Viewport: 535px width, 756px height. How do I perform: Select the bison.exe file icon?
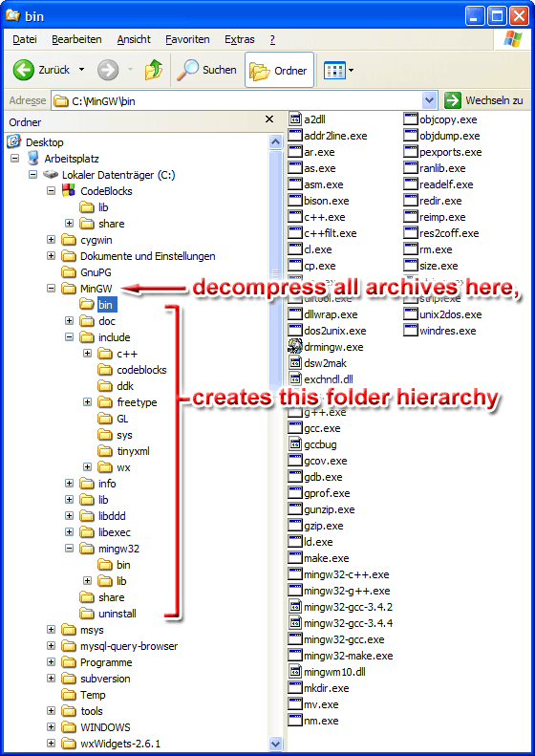(295, 201)
